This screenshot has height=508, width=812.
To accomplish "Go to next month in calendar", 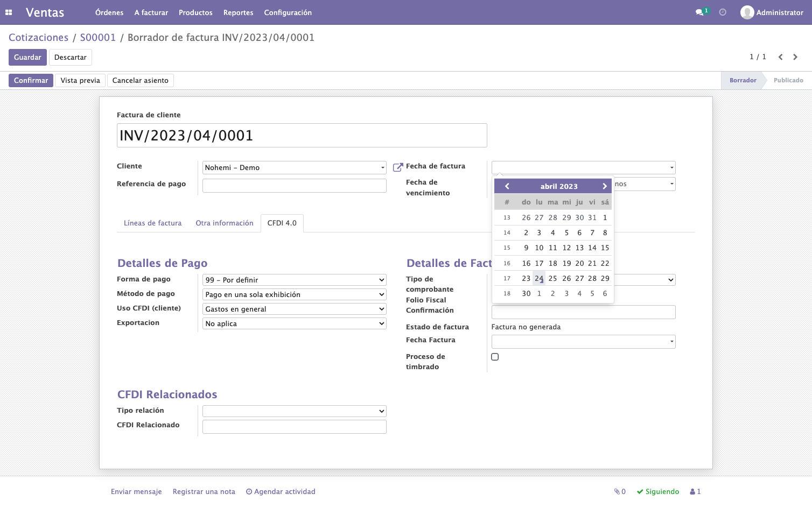I will tap(605, 186).
